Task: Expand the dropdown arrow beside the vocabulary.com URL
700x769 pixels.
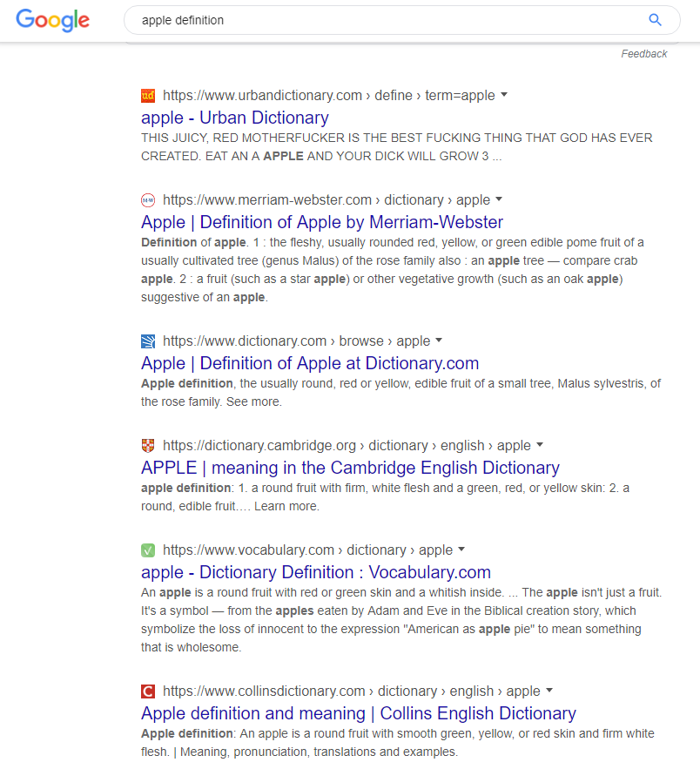Action: point(461,550)
